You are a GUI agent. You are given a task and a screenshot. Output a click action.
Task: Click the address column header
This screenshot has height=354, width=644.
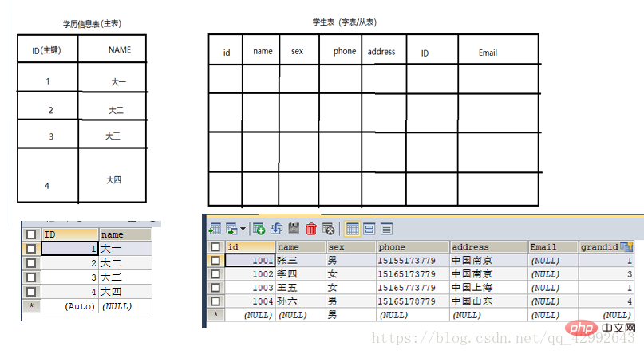488,246
